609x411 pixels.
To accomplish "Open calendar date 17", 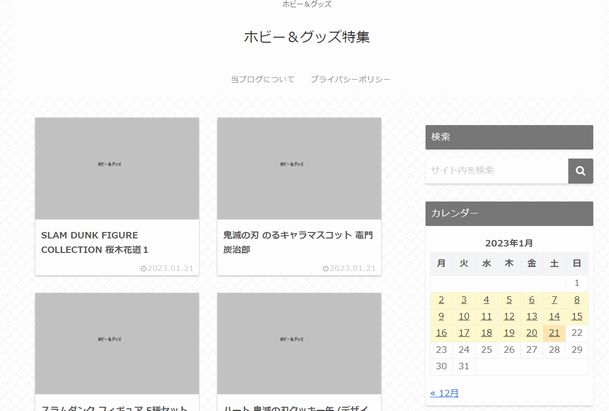I will (x=464, y=333).
